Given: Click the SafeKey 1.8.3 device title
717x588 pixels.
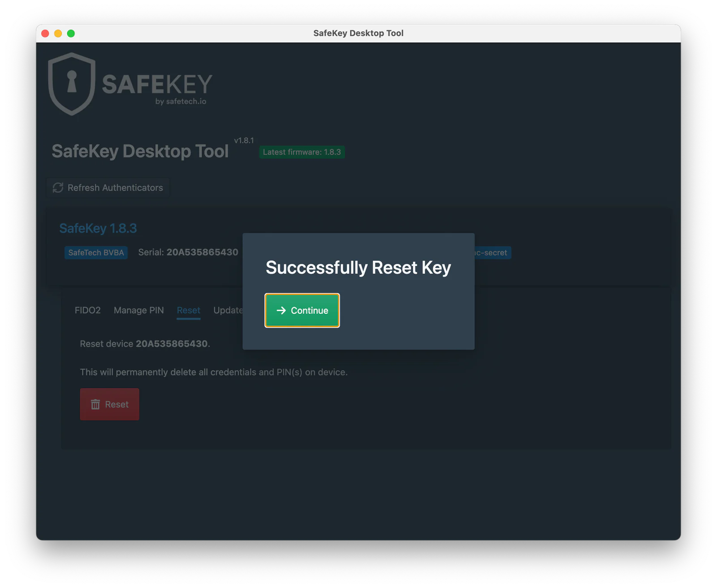Looking at the screenshot, I should coord(98,228).
